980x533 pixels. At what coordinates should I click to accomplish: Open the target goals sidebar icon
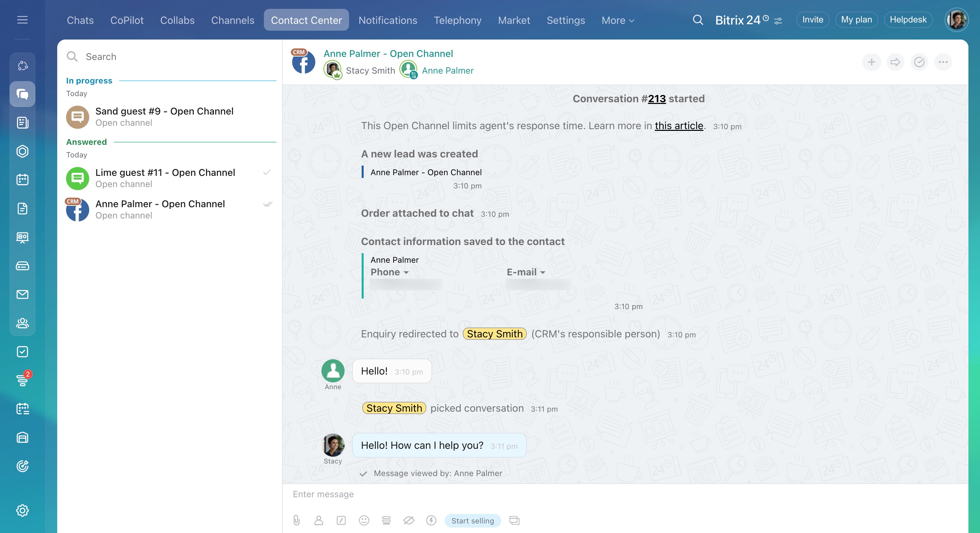22,466
